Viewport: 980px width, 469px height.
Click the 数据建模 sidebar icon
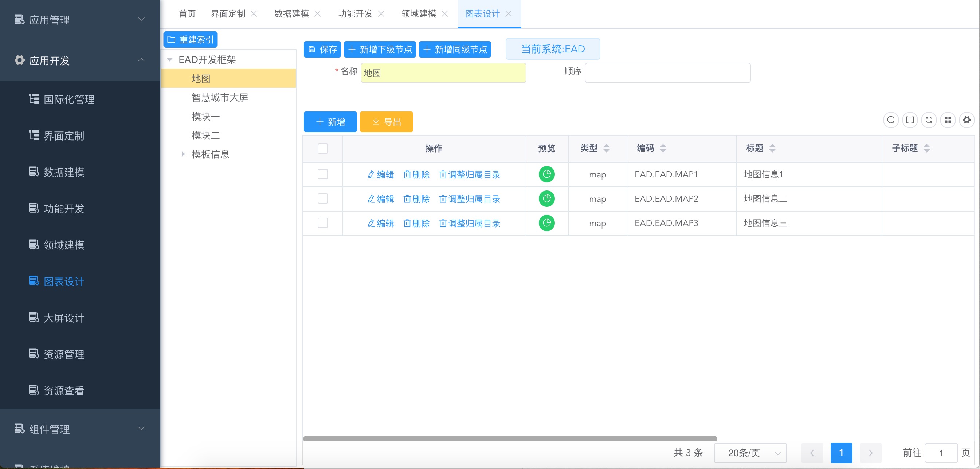[34, 172]
